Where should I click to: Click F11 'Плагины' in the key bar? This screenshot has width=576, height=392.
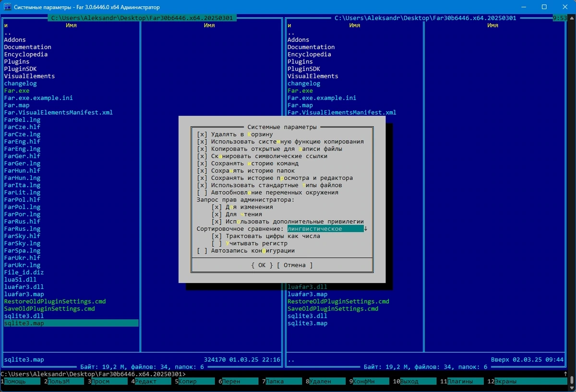coord(462,381)
